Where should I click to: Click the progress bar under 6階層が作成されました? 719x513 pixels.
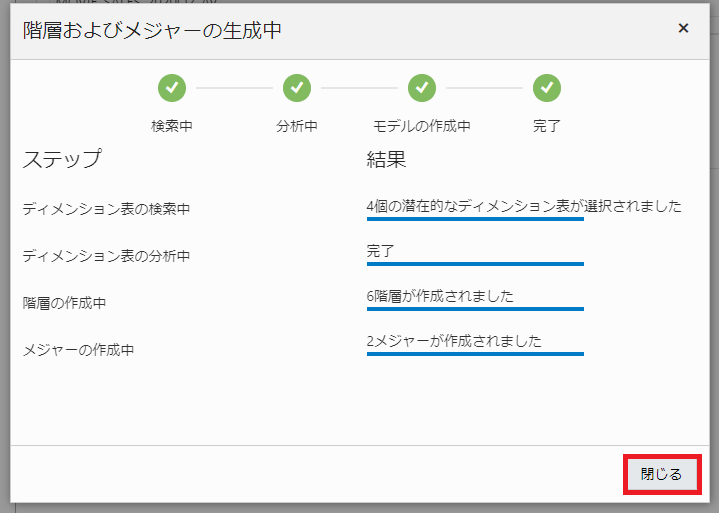tap(475, 309)
